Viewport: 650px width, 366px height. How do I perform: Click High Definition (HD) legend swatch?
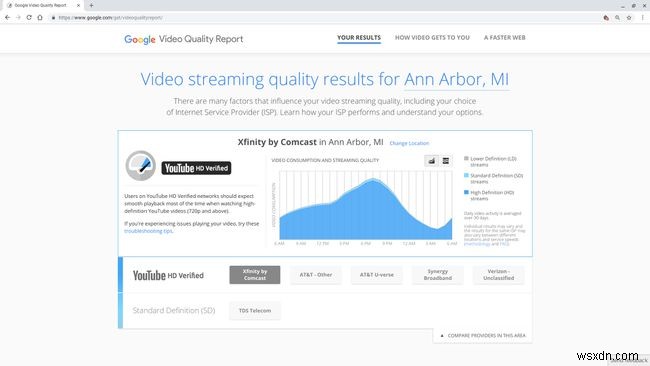pos(466,192)
